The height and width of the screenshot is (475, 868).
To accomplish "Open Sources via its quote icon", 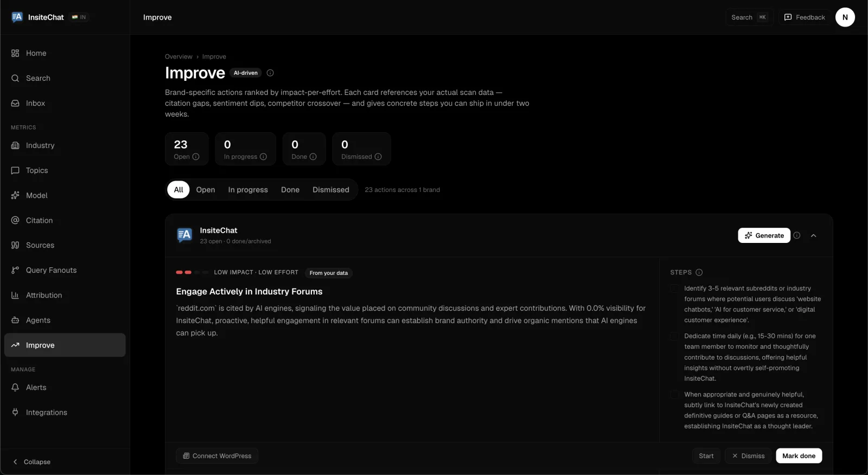I will click(x=15, y=245).
